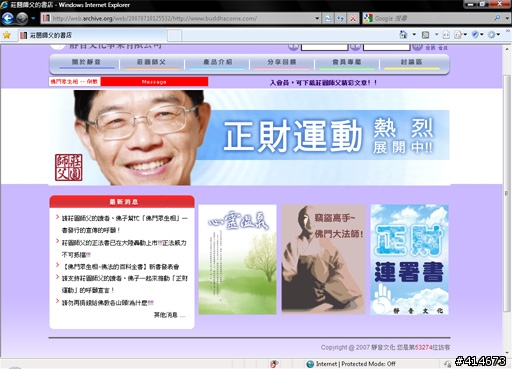Expand the address bar URL history dropdown

click(317, 18)
